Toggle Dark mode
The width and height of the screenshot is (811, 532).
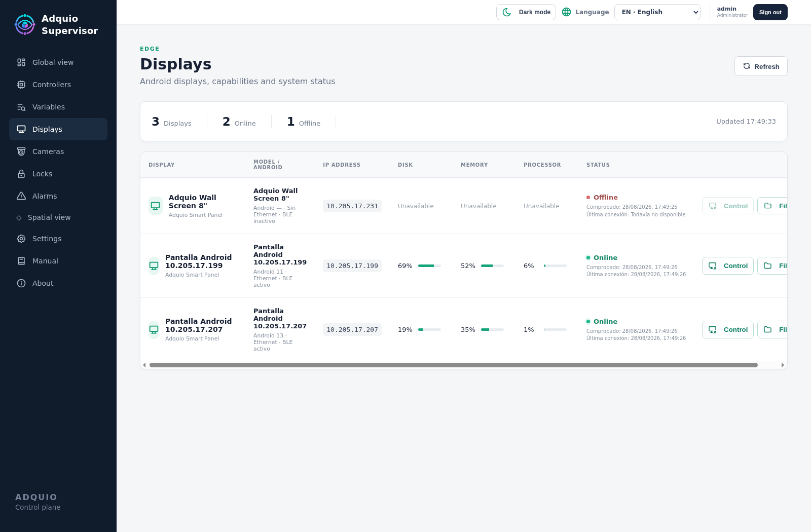coord(526,12)
